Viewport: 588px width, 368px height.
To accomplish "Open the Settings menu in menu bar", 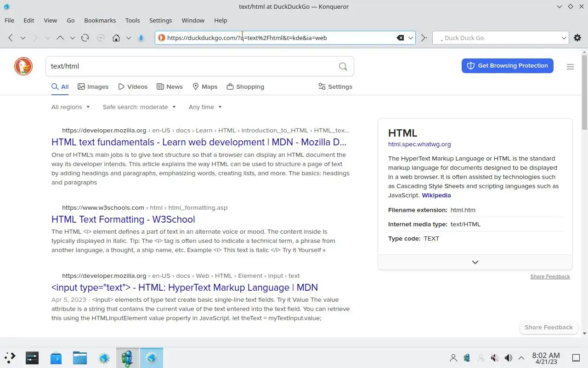I will pyautogui.click(x=160, y=20).
